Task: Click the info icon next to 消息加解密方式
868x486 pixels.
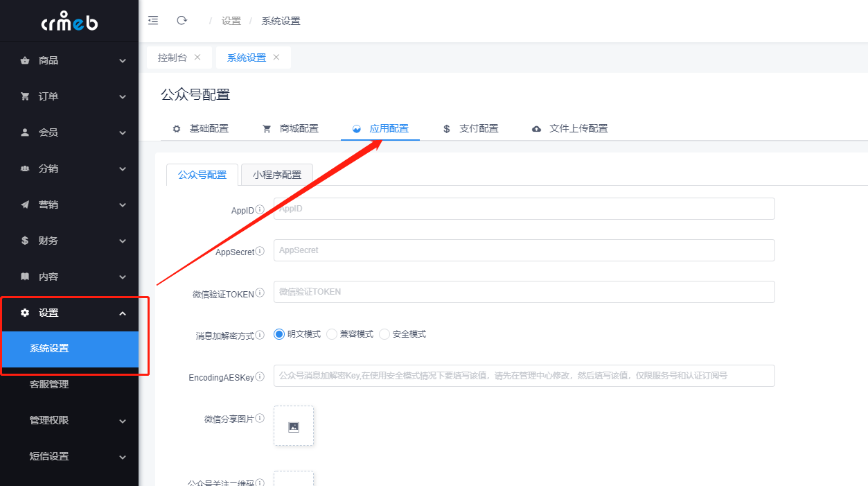Action: click(260, 335)
